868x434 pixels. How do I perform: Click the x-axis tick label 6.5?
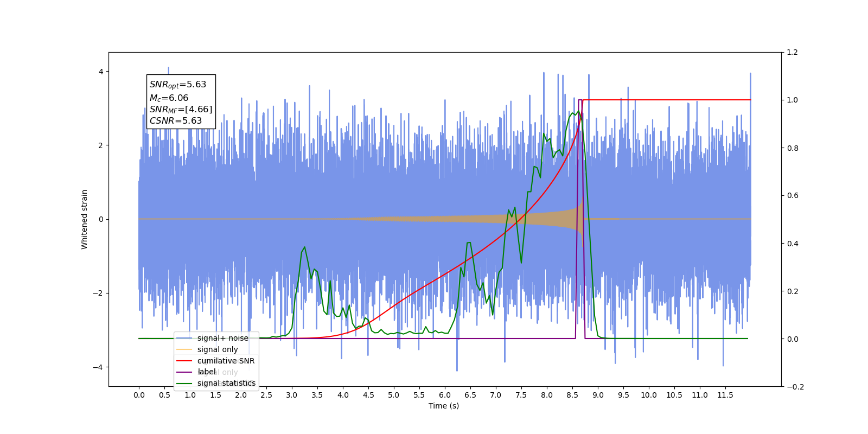click(x=470, y=395)
